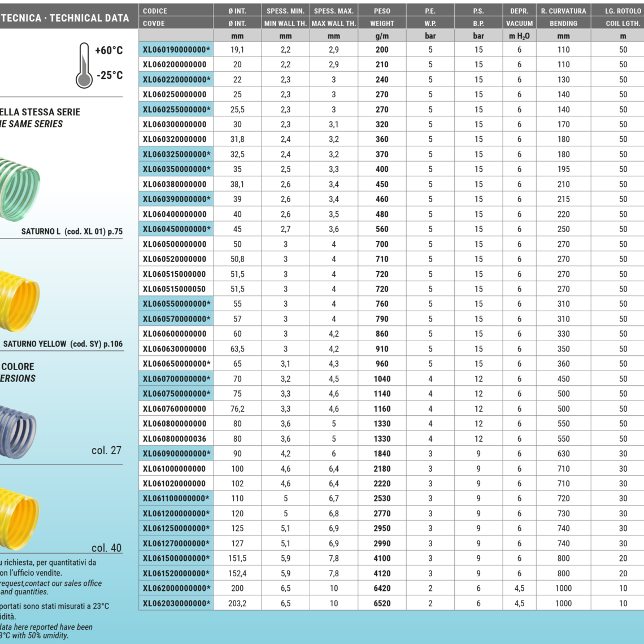Click the CODICE column header
Image resolution: width=644 pixels, height=644 pixels.
[x=155, y=11]
